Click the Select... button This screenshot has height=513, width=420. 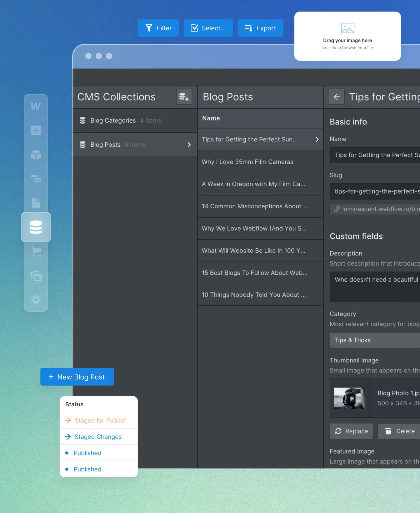[208, 28]
